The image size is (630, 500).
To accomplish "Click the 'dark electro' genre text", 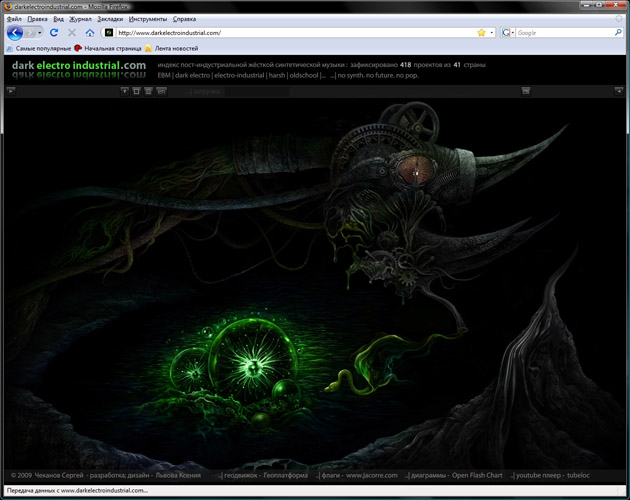I will click(192, 75).
